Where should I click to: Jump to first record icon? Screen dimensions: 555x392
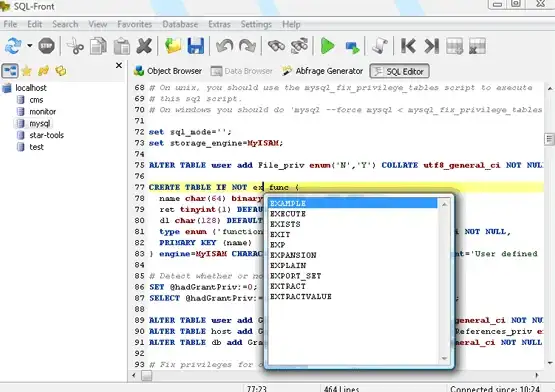pyautogui.click(x=408, y=46)
